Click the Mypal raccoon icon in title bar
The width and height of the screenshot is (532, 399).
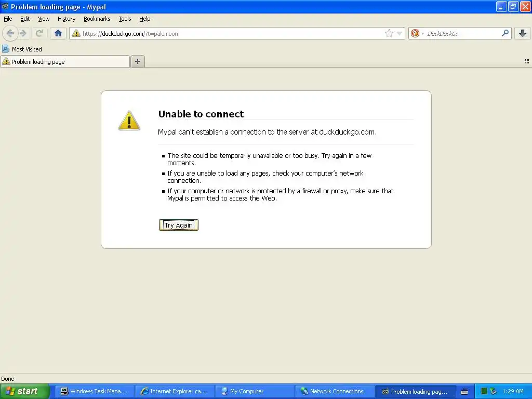(5, 6)
